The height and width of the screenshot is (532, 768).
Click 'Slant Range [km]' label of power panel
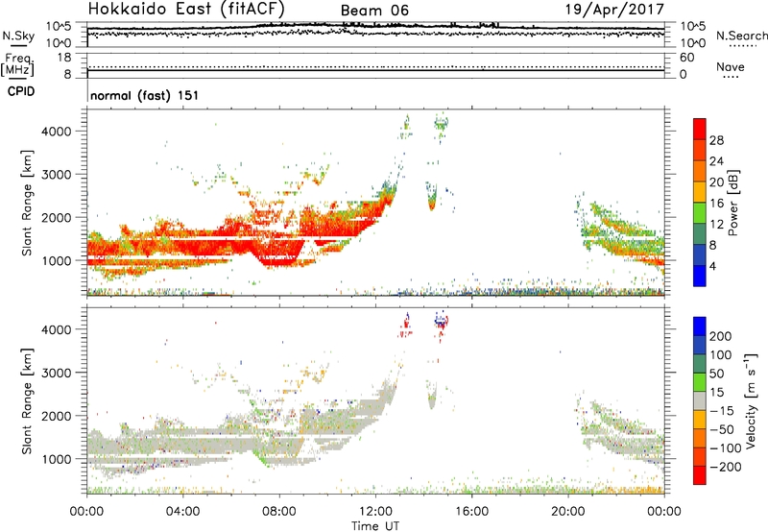tap(27, 203)
